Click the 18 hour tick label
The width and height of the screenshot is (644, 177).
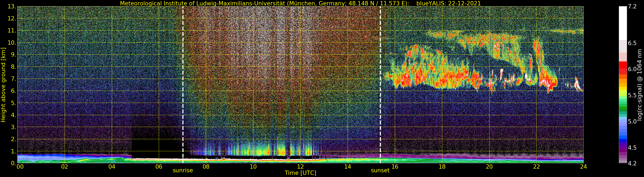pyautogui.click(x=442, y=166)
